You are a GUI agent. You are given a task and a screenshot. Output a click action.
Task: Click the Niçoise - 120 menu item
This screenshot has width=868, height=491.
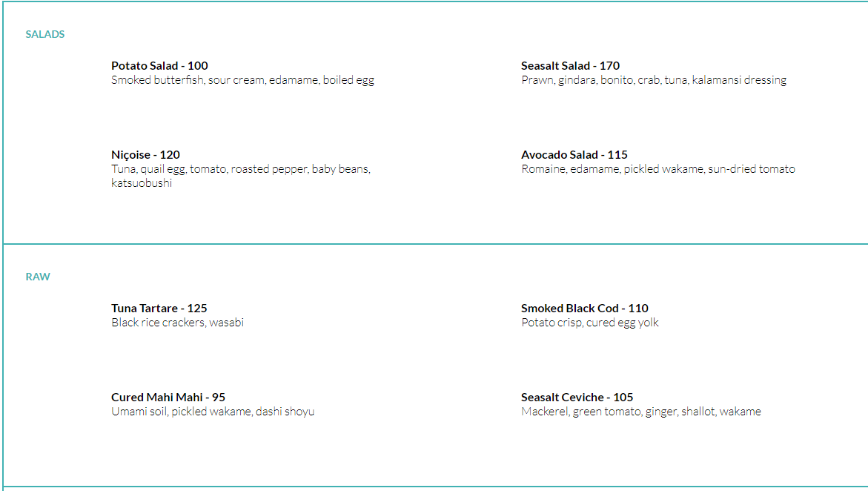click(145, 154)
